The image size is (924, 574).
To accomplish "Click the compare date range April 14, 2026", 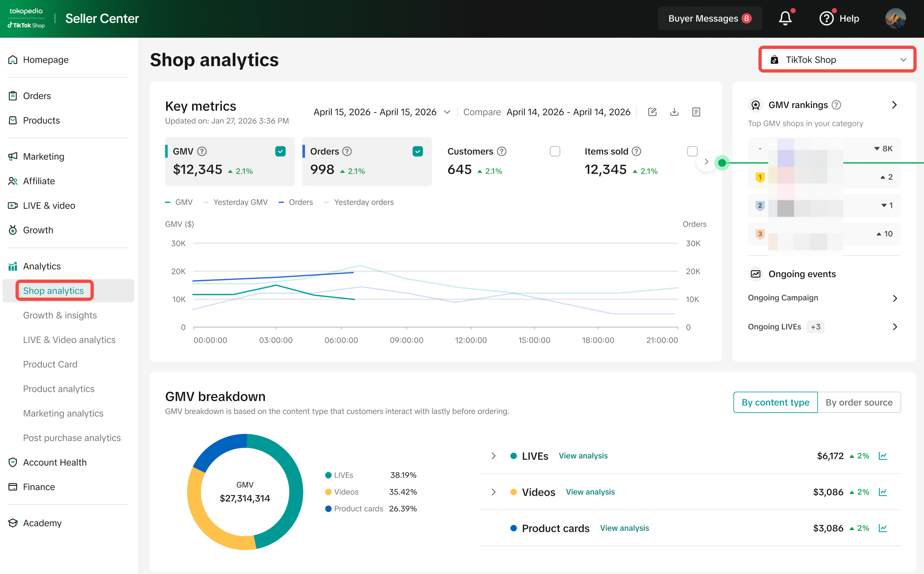I will pyautogui.click(x=568, y=112).
